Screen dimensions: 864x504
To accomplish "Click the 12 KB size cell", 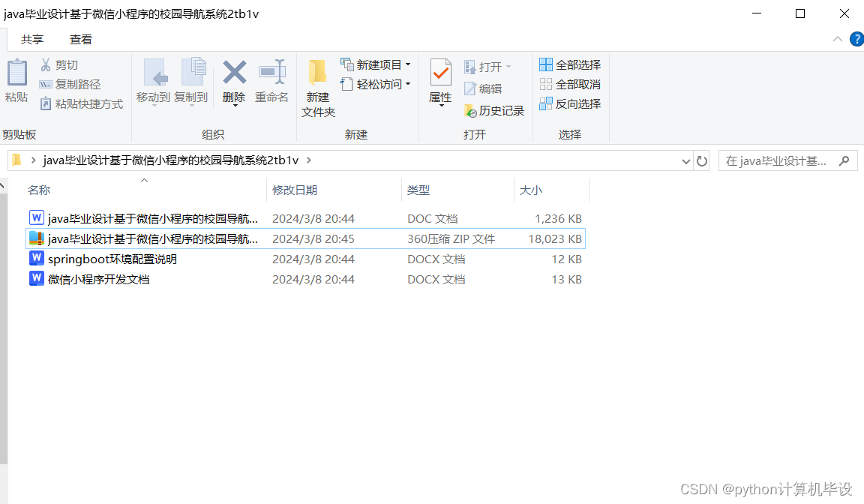I will point(566,259).
